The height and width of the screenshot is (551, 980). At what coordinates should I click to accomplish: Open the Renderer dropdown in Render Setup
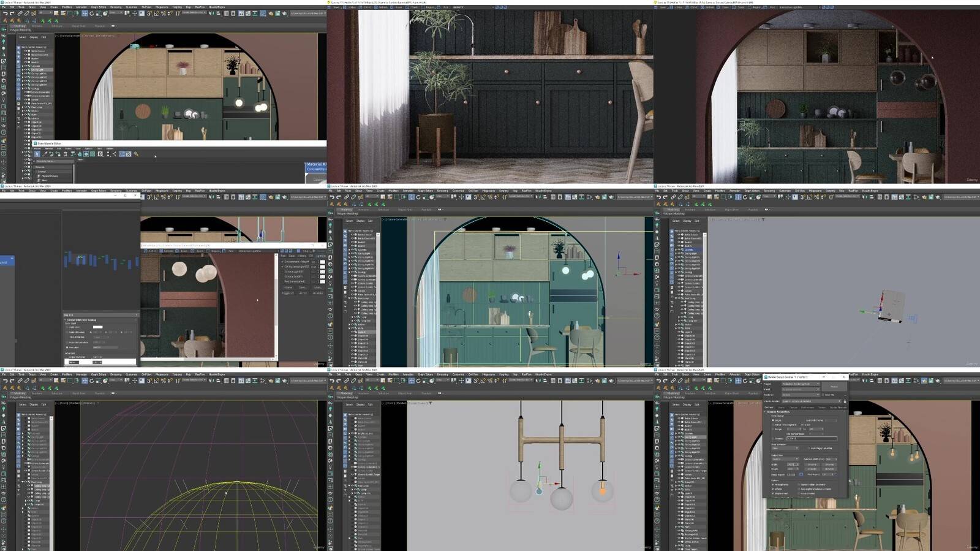pyautogui.click(x=801, y=395)
